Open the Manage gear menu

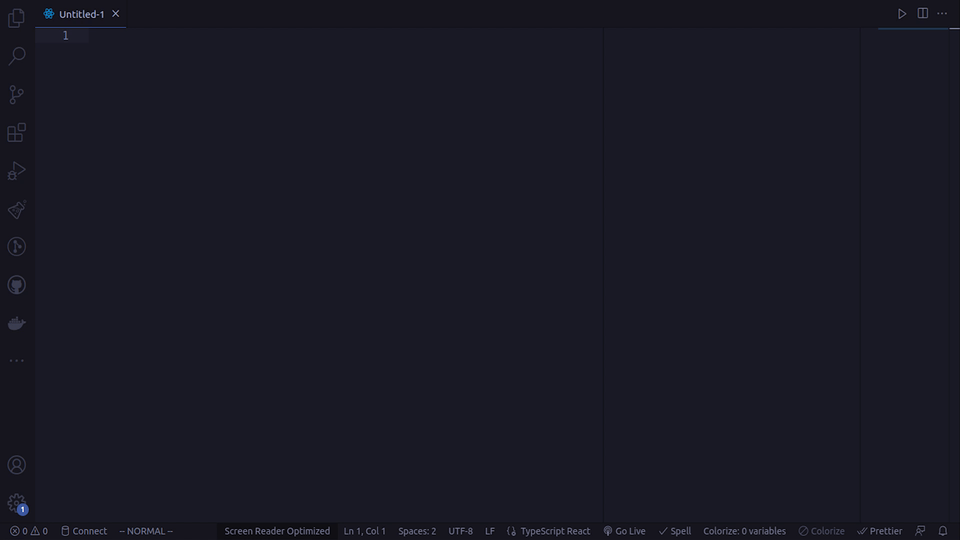coord(17,503)
